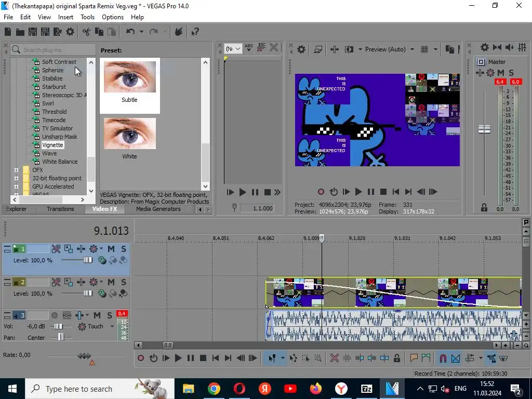Image resolution: width=532 pixels, height=399 pixels.
Task: Arm audio track 3 for record
Action: pyautogui.click(x=54, y=315)
